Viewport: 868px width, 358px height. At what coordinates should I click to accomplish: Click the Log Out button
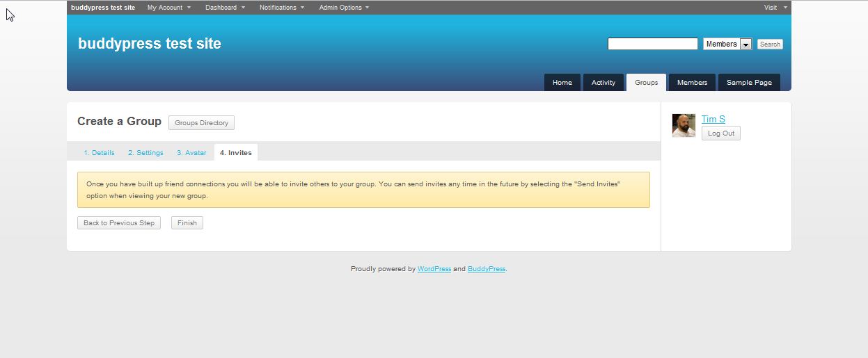tap(720, 133)
